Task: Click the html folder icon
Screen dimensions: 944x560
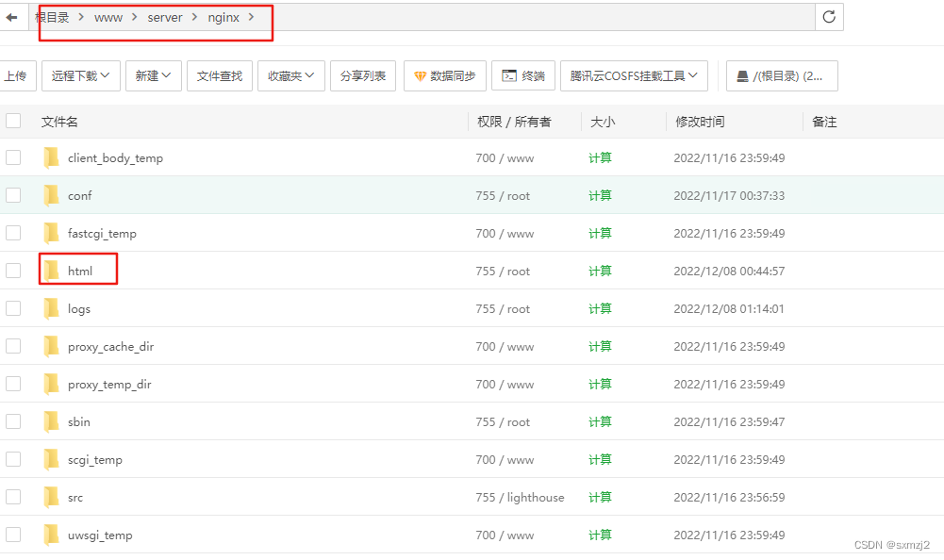Action: click(52, 271)
